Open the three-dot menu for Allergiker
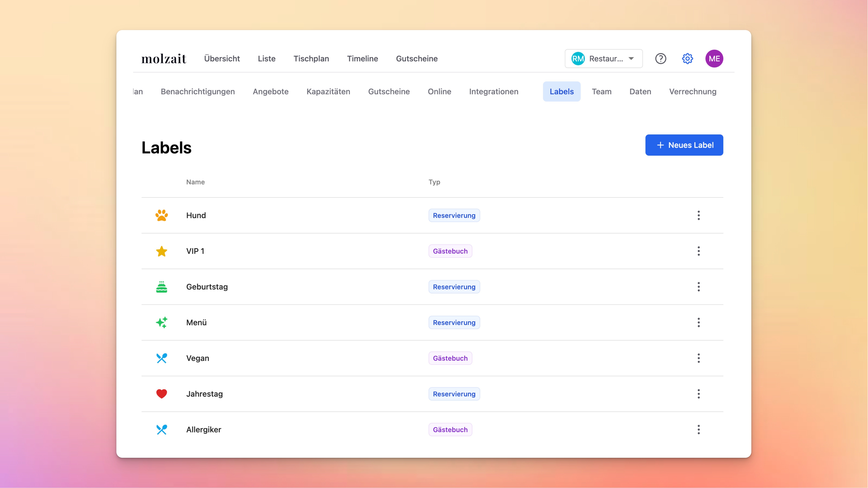The height and width of the screenshot is (488, 868). click(x=699, y=429)
